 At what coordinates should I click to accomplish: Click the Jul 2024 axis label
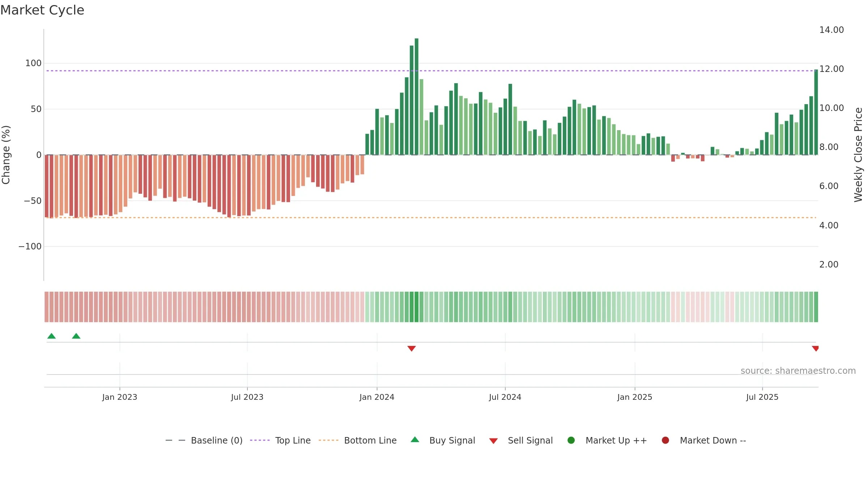(505, 397)
